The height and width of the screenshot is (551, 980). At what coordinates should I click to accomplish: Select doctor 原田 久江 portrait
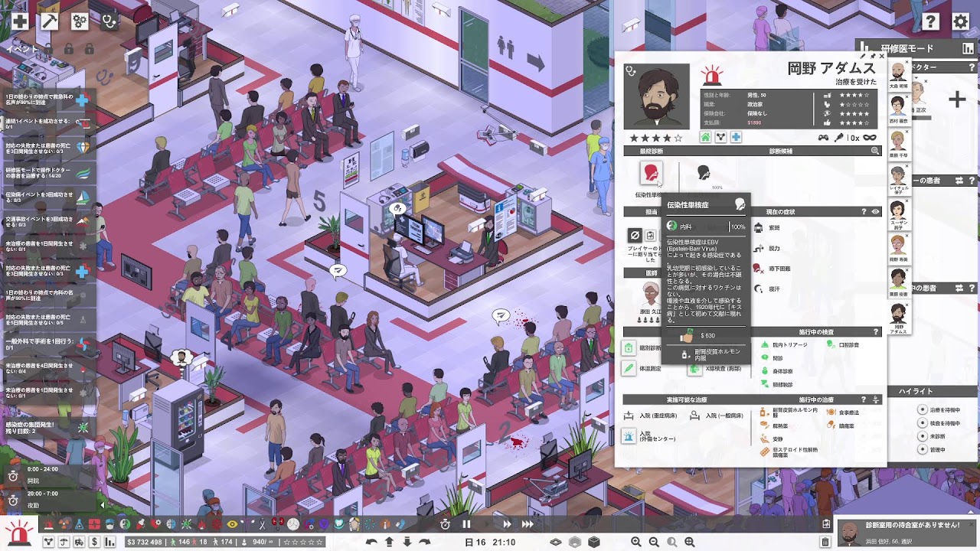click(x=650, y=295)
